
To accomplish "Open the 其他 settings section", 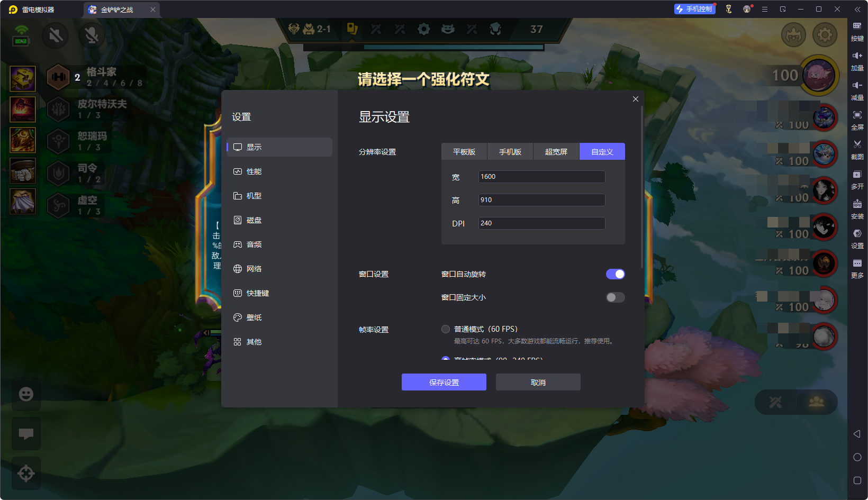I will [x=279, y=342].
